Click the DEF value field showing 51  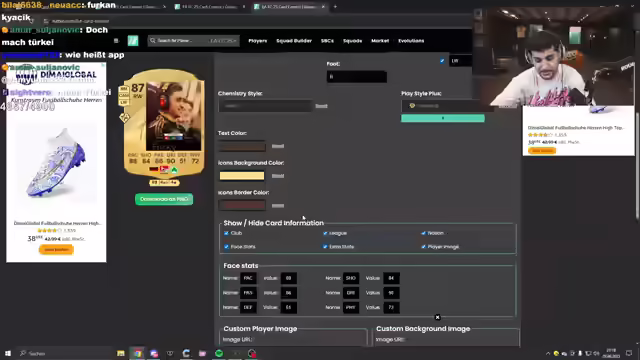click(x=289, y=307)
